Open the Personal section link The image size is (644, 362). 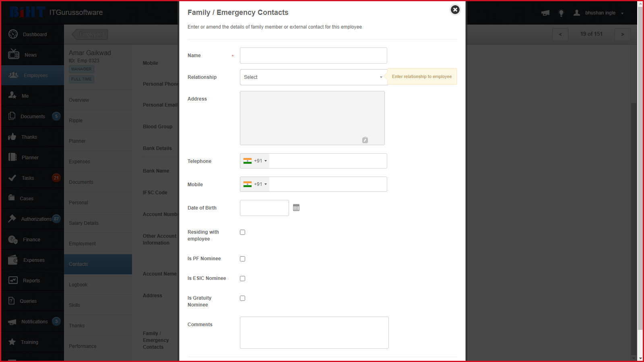(x=98, y=203)
